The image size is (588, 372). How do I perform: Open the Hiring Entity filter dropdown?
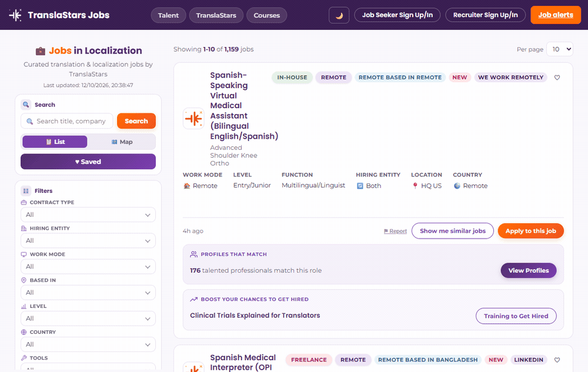pos(88,240)
